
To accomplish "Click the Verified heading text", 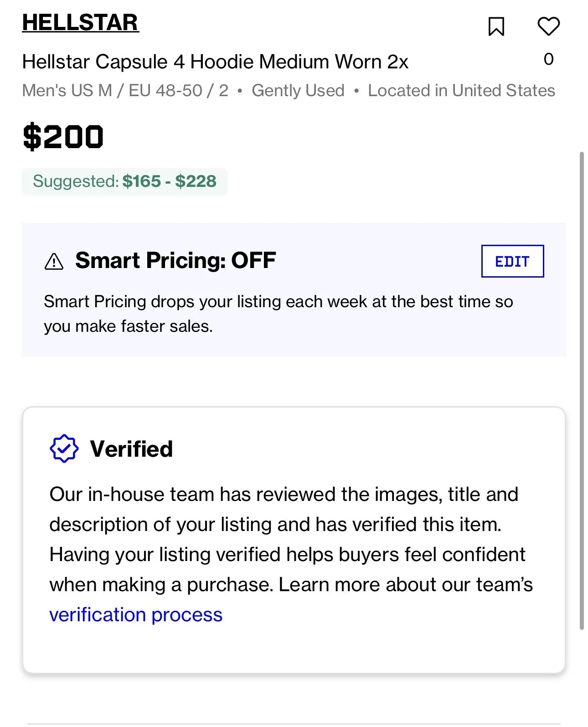I will 131,449.
